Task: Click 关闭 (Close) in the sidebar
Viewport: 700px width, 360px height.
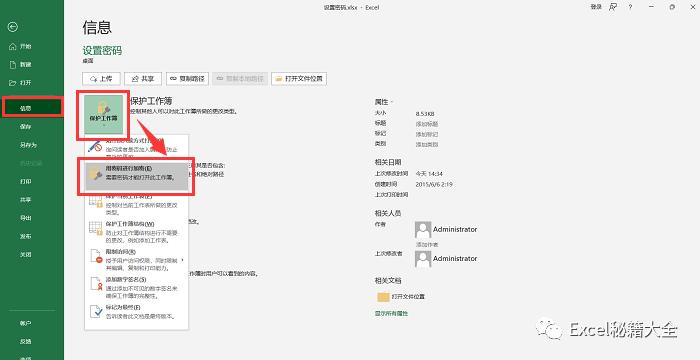Action: pos(25,255)
